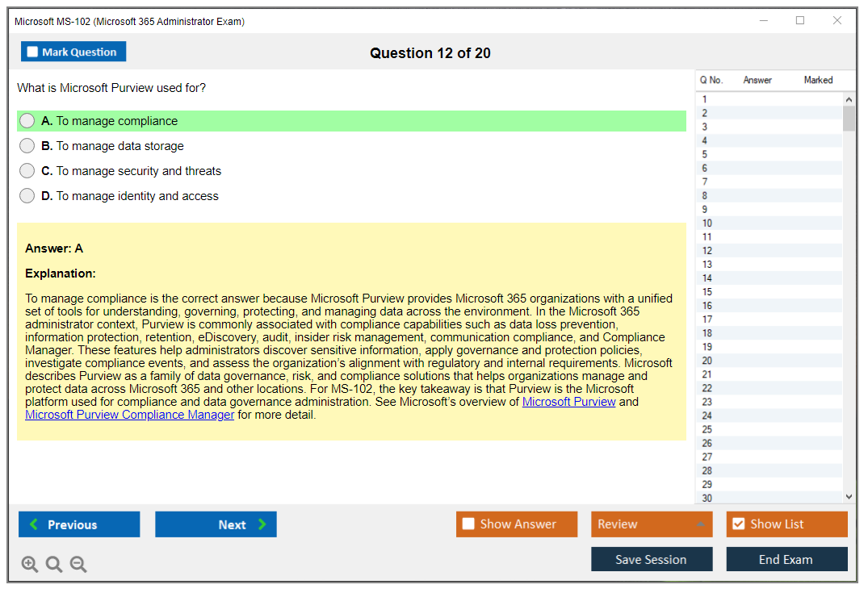
Task: Select question 9 in the list
Action: pyautogui.click(x=769, y=210)
